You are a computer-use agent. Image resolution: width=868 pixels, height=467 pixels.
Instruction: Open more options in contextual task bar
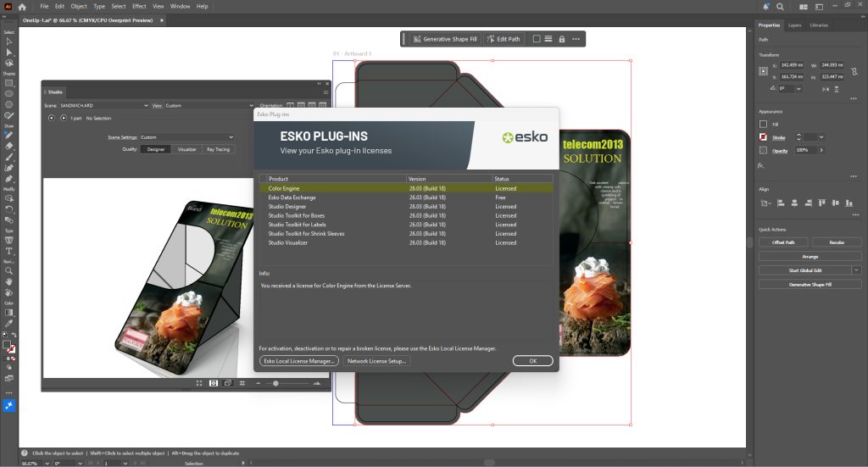(576, 39)
